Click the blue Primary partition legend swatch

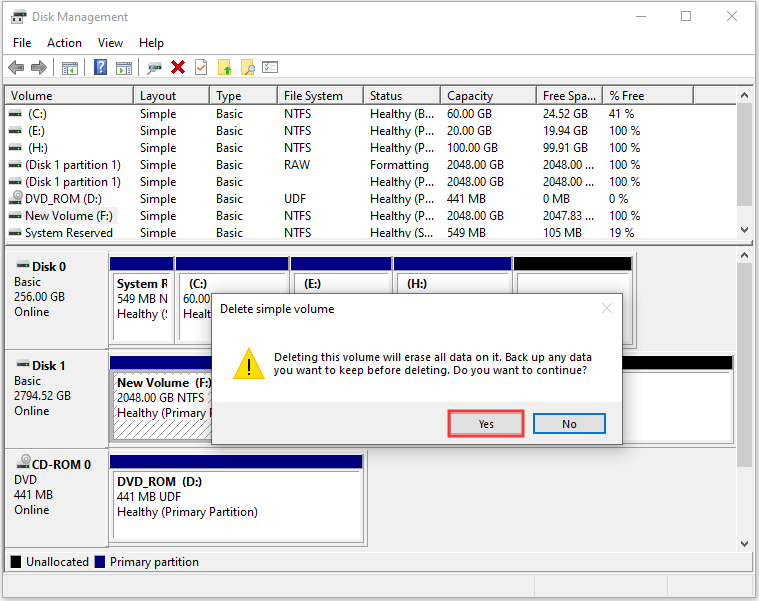100,562
